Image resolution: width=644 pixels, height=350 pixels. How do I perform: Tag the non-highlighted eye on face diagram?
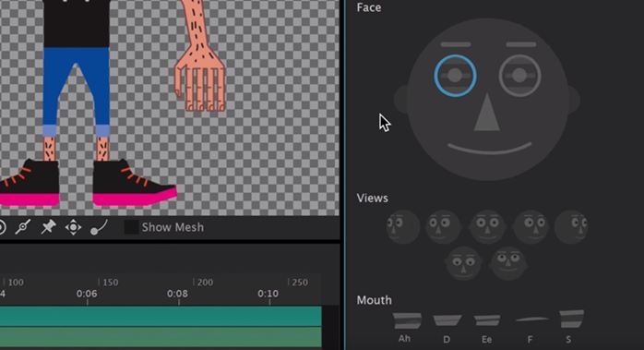519,76
